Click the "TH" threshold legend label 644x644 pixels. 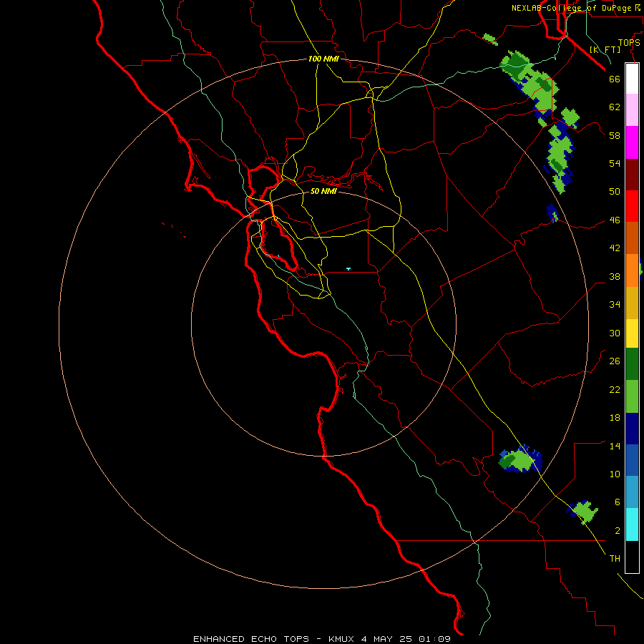click(x=615, y=559)
